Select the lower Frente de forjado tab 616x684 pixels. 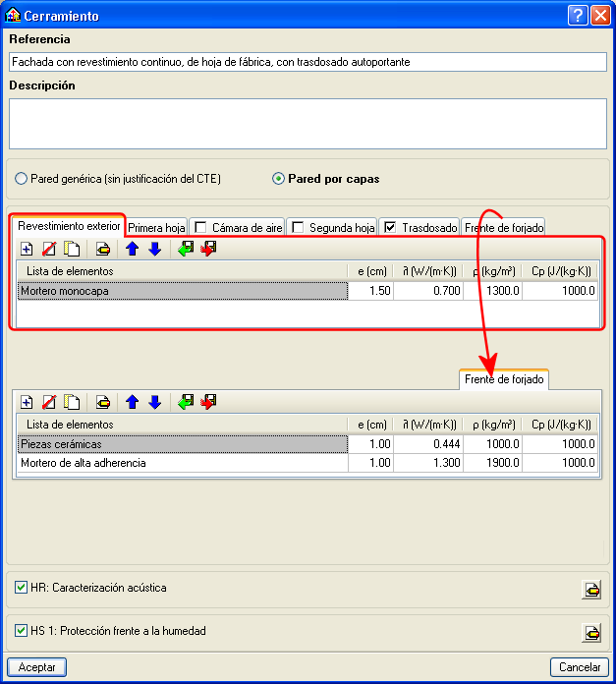[504, 379]
